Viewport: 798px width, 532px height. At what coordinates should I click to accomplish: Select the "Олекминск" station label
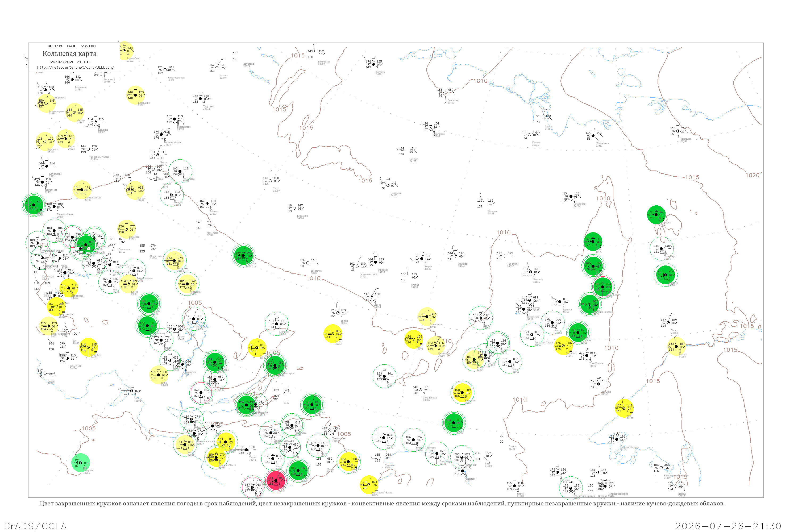436,324
